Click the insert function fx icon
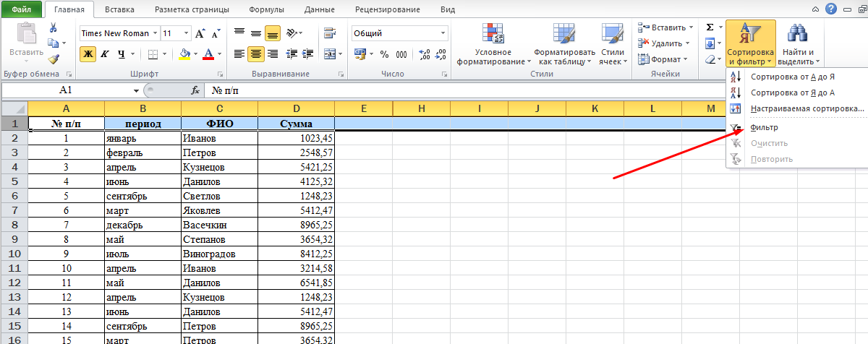 tap(195, 90)
